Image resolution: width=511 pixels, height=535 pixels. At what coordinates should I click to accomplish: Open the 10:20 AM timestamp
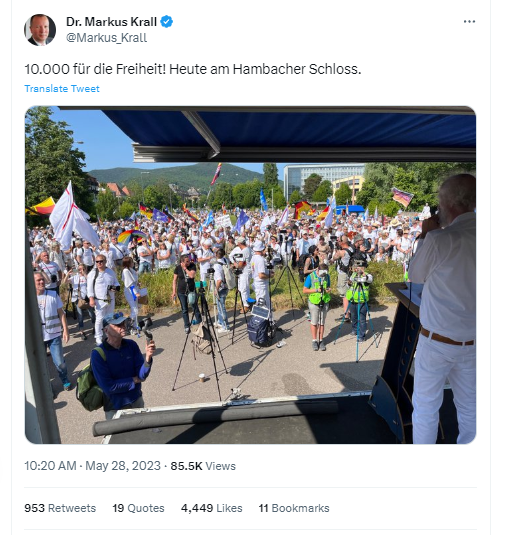[50, 466]
